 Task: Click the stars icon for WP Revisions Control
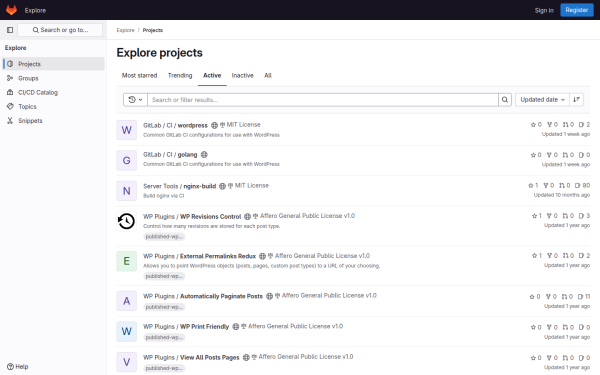[x=535, y=216]
